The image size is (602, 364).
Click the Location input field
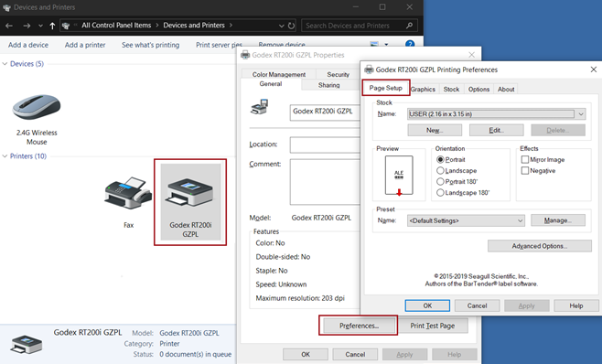tap(325, 145)
